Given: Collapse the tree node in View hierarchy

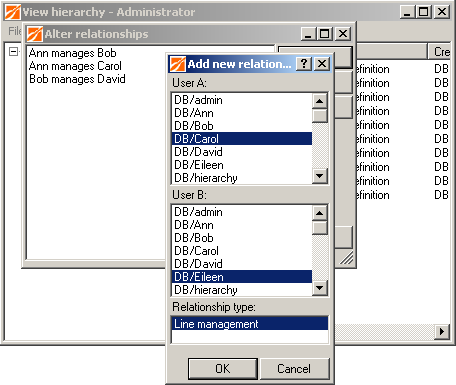Looking at the screenshot, I should click(x=13, y=52).
